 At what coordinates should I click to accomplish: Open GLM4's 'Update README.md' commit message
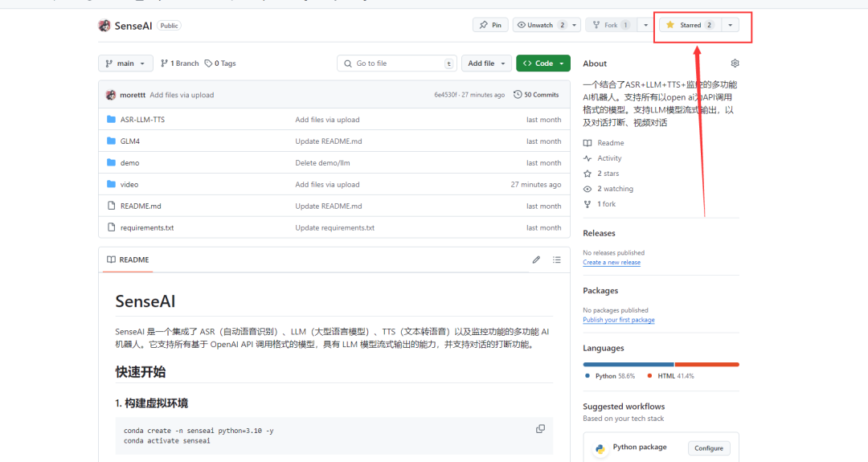pyautogui.click(x=328, y=141)
